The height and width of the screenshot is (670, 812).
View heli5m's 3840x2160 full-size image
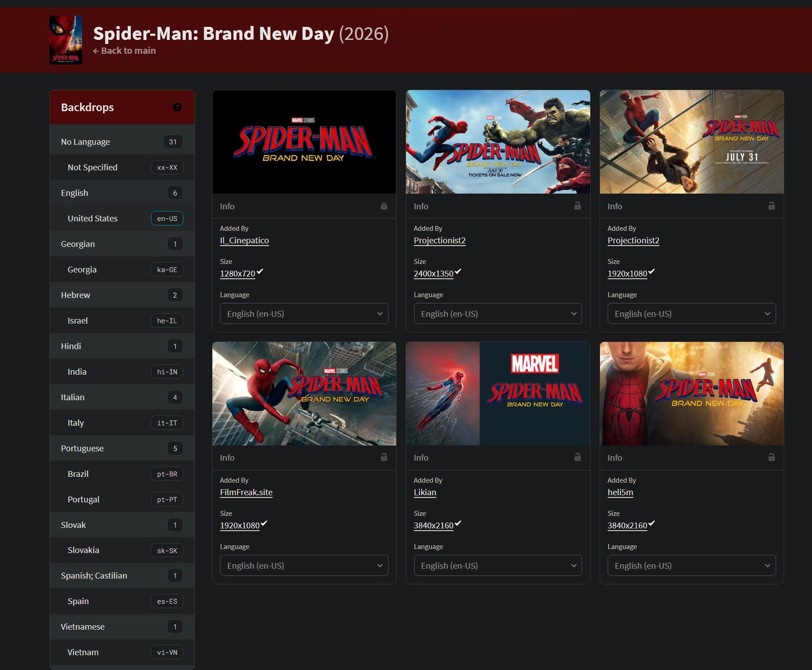pyautogui.click(x=627, y=526)
